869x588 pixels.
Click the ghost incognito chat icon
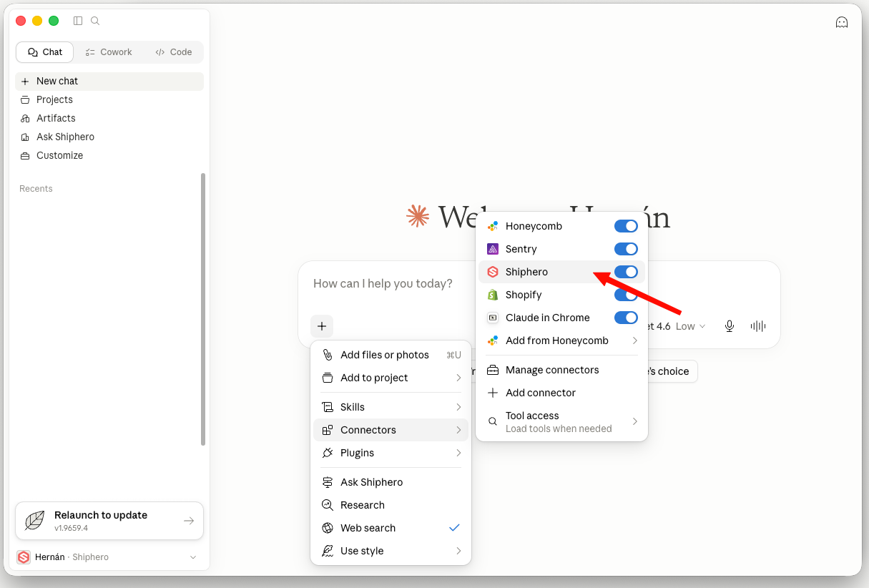(842, 22)
